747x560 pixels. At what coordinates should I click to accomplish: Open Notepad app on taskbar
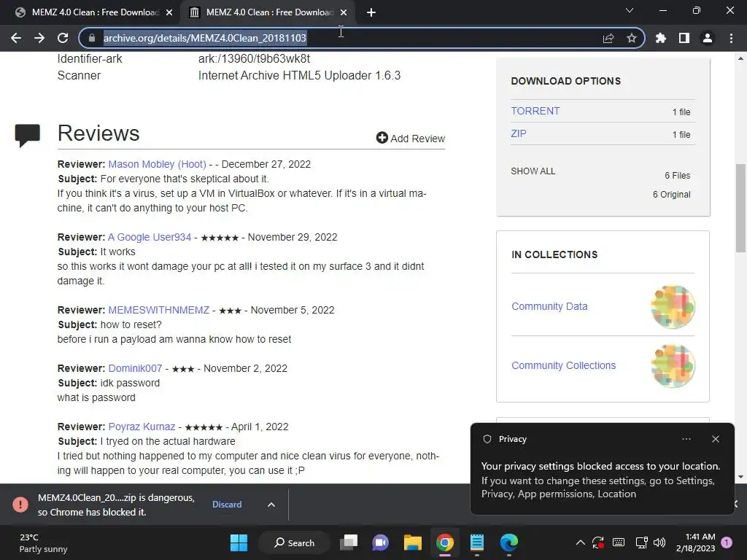[x=477, y=542]
